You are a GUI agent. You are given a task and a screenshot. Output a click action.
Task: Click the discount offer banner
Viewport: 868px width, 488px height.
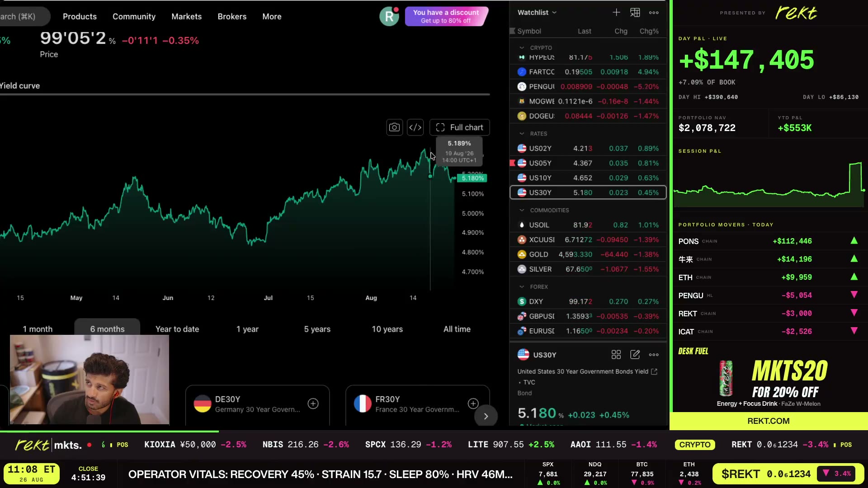446,16
